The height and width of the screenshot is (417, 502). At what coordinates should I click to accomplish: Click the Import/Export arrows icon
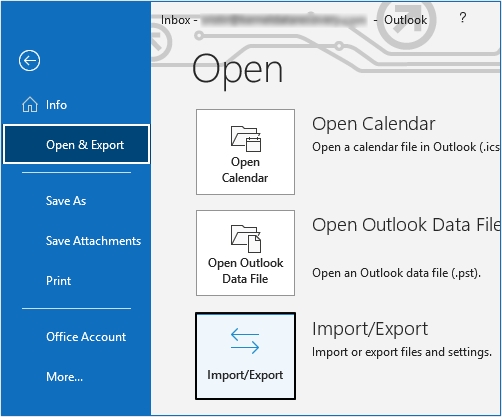[245, 341]
